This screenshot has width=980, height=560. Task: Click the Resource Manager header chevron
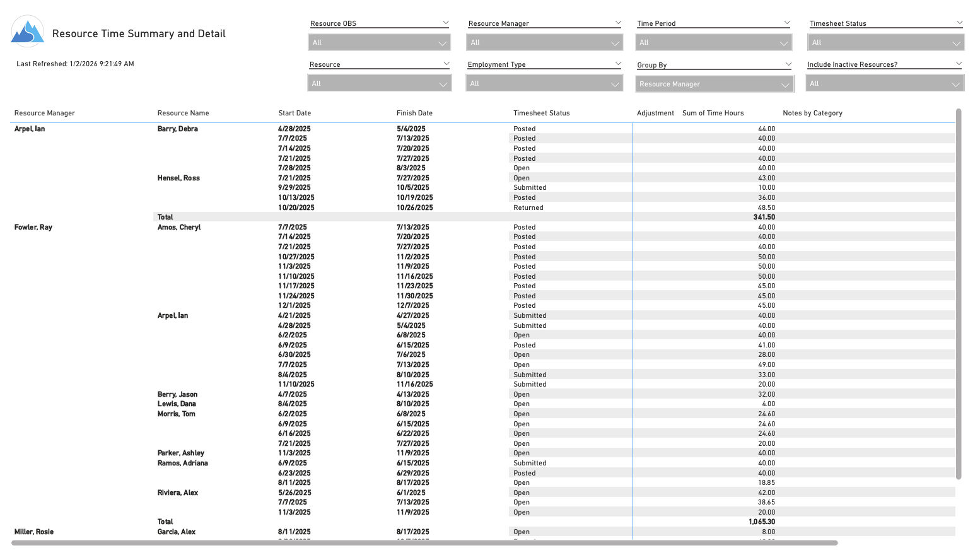(x=618, y=23)
